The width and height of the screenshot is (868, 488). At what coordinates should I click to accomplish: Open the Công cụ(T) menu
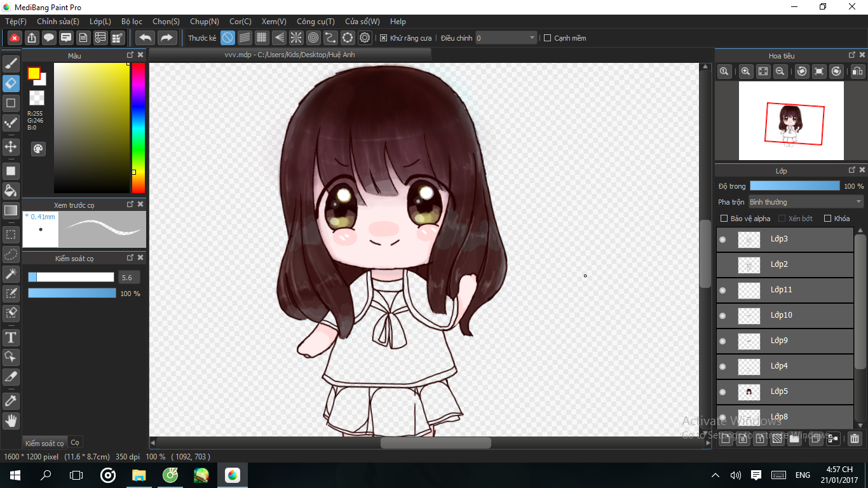coord(315,22)
